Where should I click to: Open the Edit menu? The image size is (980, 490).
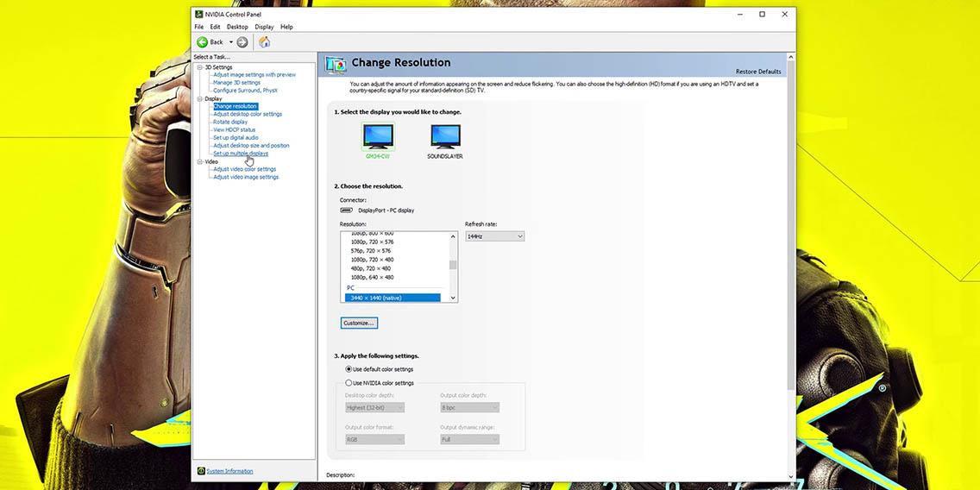point(215,27)
